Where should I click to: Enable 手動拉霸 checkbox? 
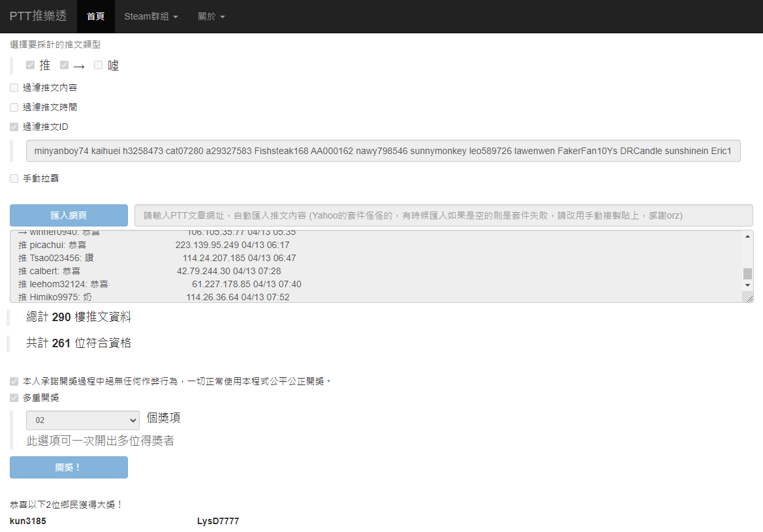(14, 179)
